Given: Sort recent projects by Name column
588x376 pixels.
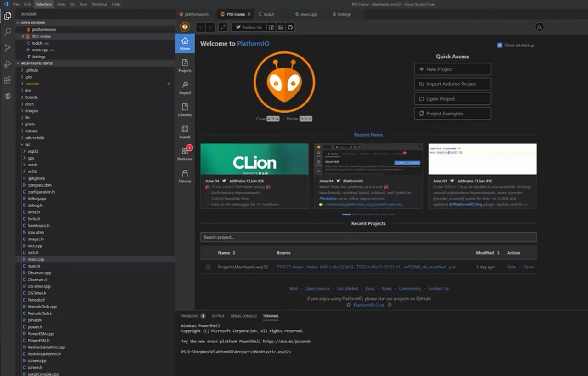Looking at the screenshot, I should pos(226,253).
